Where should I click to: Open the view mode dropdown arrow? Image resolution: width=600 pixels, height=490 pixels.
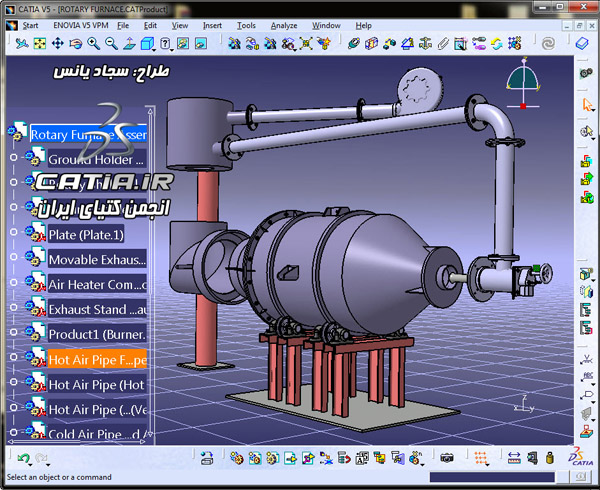(172, 50)
